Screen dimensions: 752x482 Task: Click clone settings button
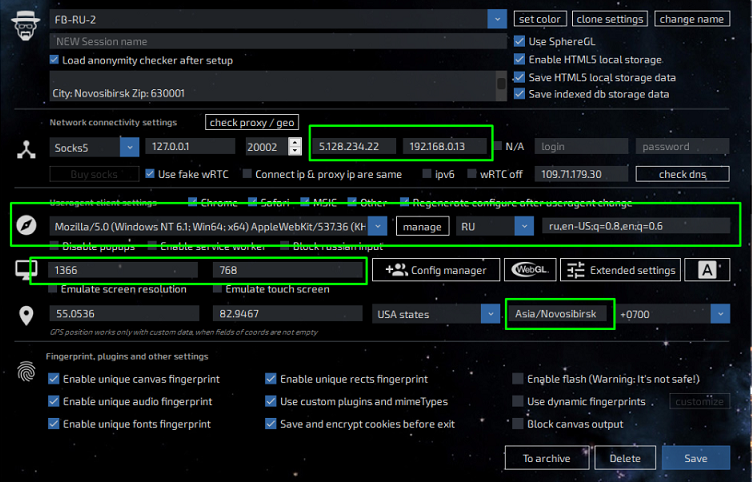pyautogui.click(x=610, y=19)
